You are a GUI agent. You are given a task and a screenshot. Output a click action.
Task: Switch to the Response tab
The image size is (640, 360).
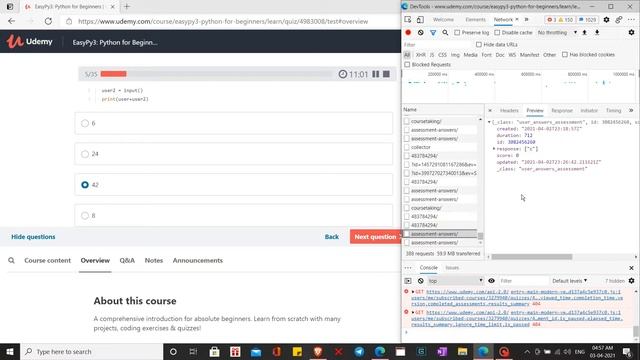pyautogui.click(x=562, y=111)
